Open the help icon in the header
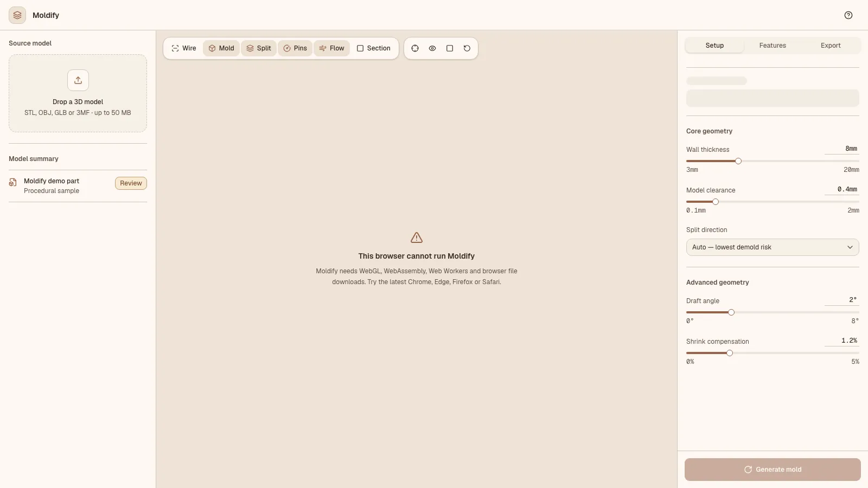The width and height of the screenshot is (868, 488). [x=848, y=15]
